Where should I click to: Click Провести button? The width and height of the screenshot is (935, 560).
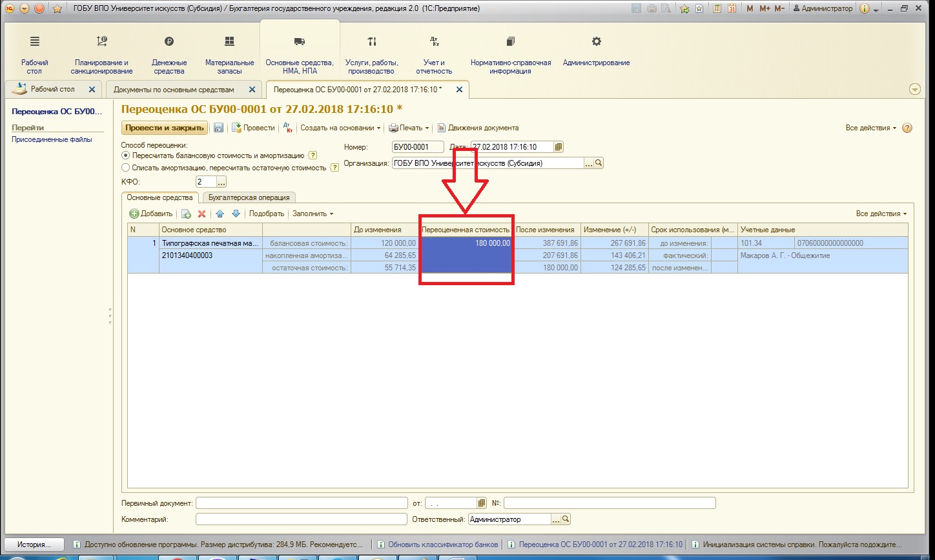click(x=253, y=128)
